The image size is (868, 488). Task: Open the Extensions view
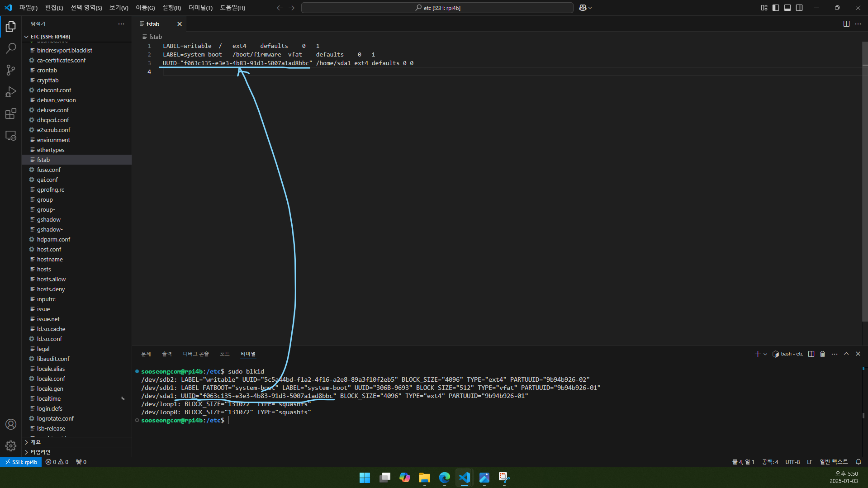(11, 114)
